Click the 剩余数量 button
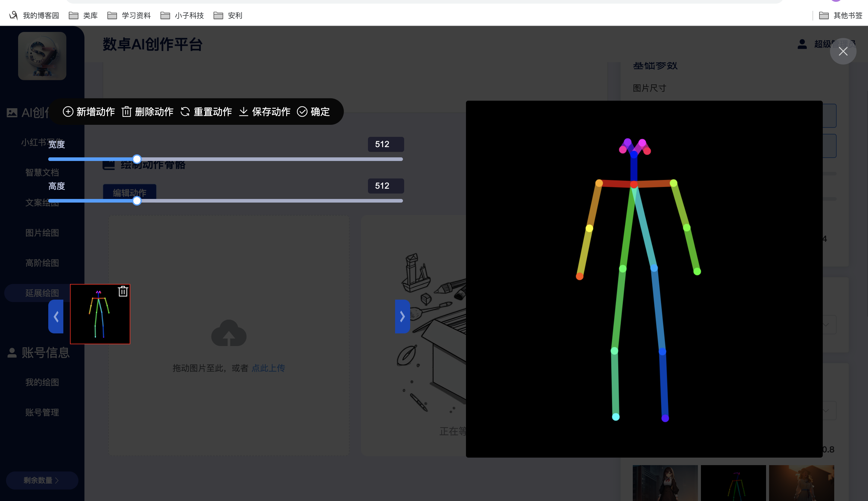The height and width of the screenshot is (501, 868). 42,481
